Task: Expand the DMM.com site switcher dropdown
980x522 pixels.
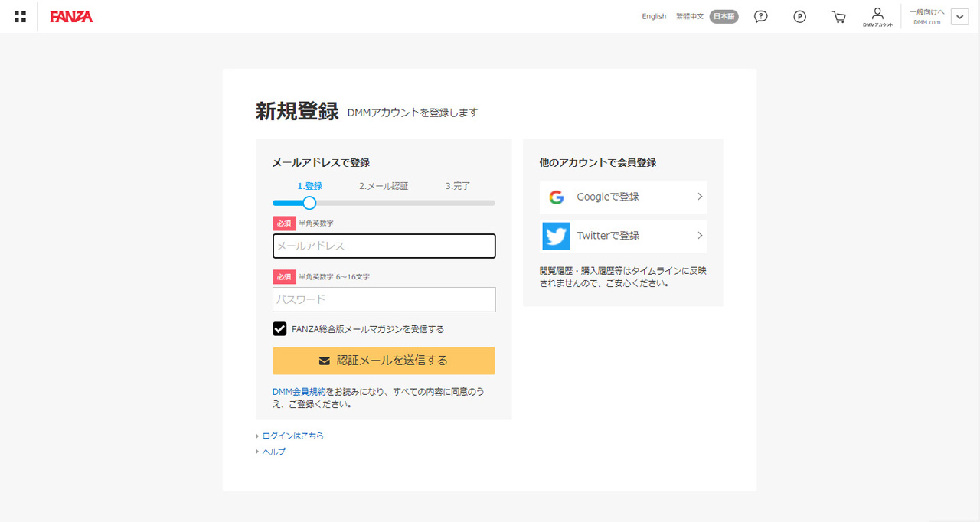Action: pos(959,17)
